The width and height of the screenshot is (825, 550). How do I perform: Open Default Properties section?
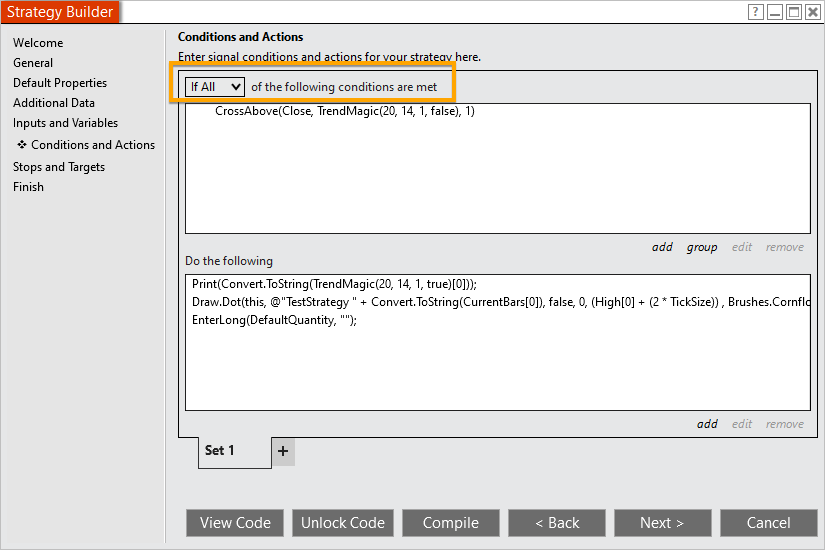coord(60,83)
